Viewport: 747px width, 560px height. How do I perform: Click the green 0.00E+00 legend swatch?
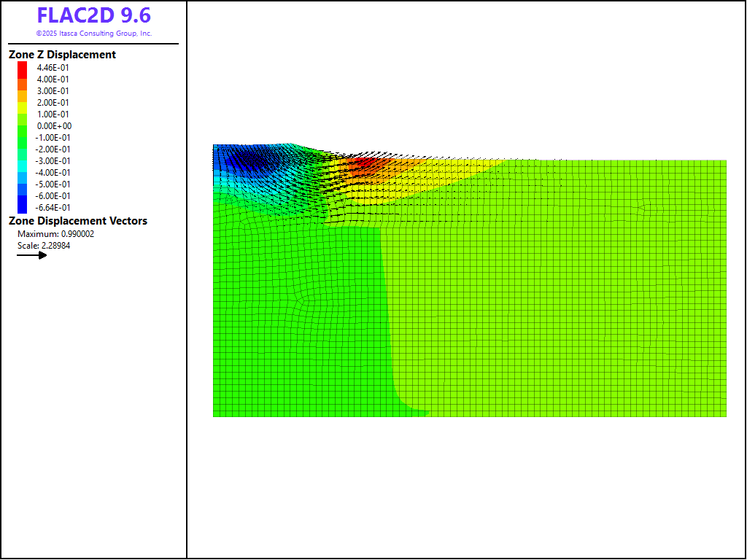[x=23, y=126]
